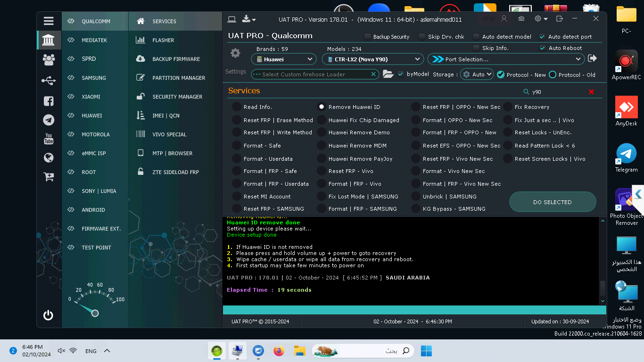The width and height of the screenshot is (644, 362).
Task: Show hidden system tray icons chevron
Action: (107, 351)
